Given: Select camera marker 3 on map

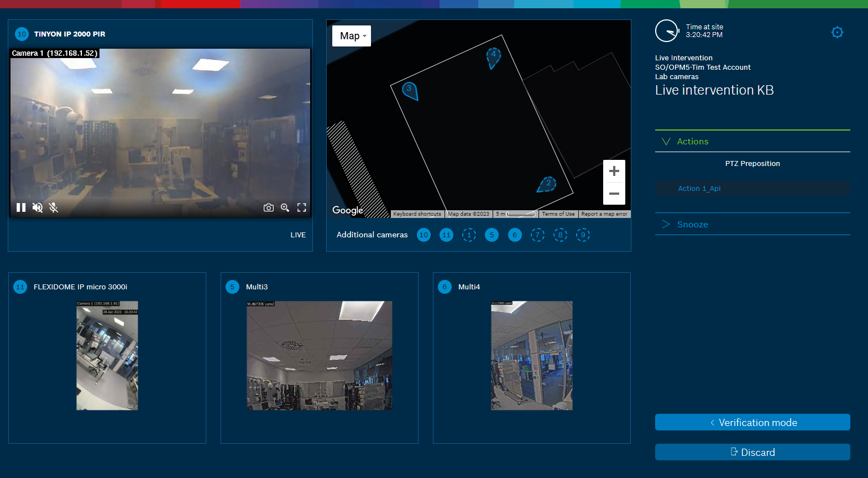Looking at the screenshot, I should [x=410, y=90].
